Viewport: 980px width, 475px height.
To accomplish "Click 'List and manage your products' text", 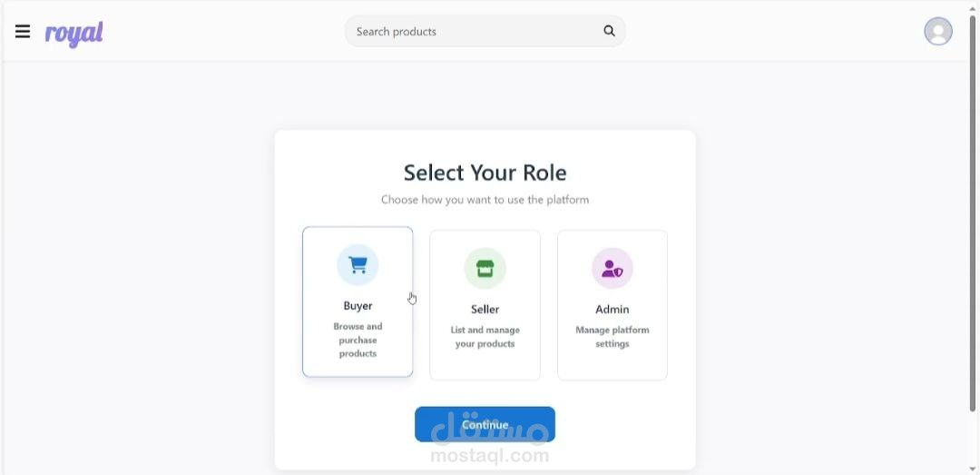I will (x=485, y=337).
